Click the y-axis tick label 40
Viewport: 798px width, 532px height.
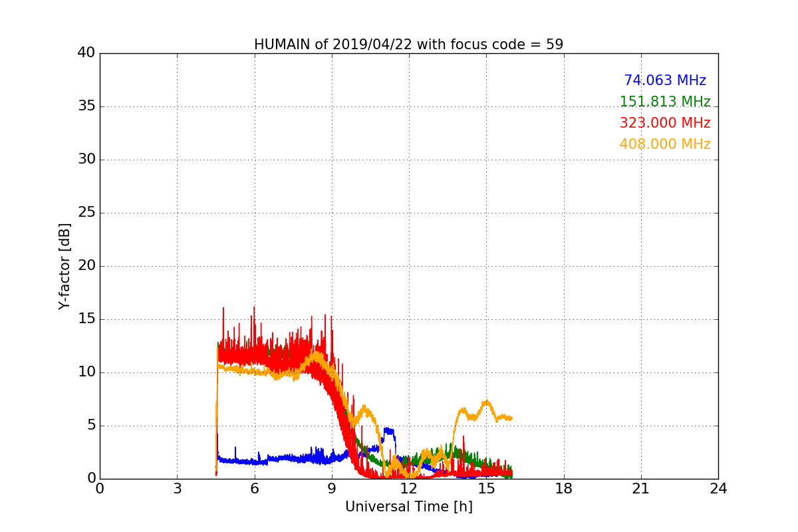[x=86, y=53]
